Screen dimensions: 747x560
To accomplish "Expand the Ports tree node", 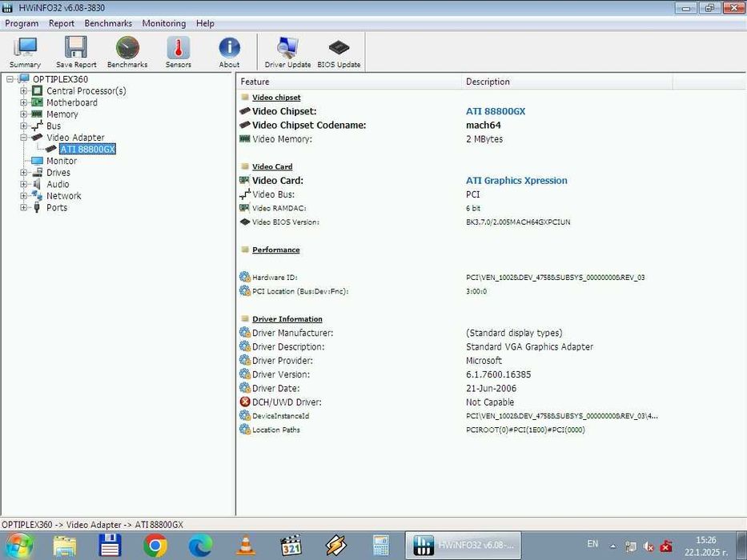I will 23,207.
